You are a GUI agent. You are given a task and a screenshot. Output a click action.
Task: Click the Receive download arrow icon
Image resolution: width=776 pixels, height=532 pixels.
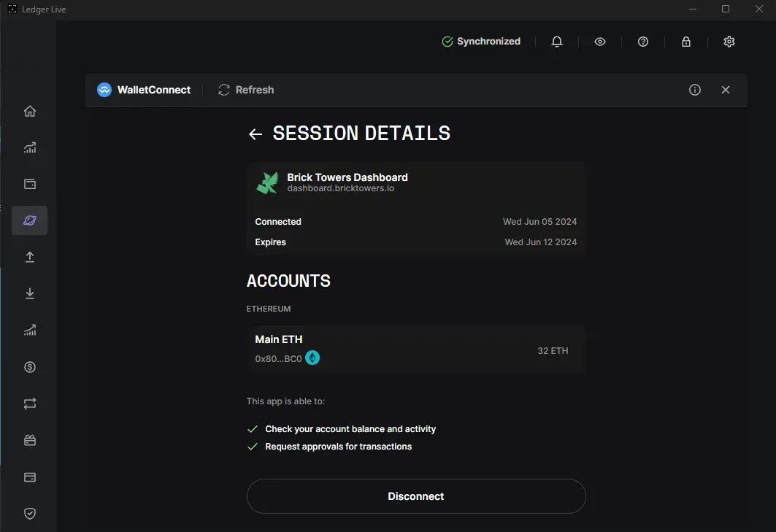(30, 293)
